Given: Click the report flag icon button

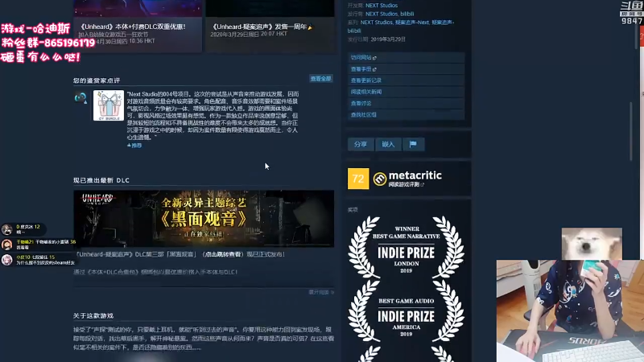Looking at the screenshot, I should click(x=413, y=144).
